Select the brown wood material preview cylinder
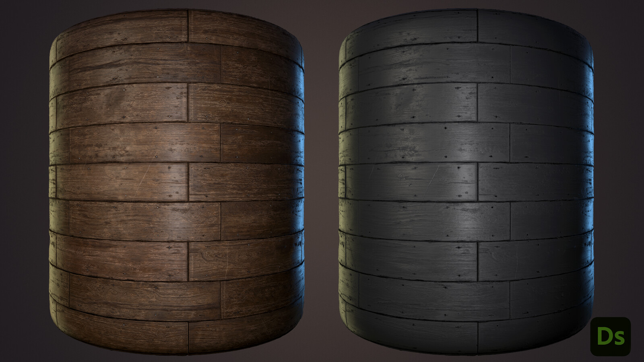 (176, 182)
